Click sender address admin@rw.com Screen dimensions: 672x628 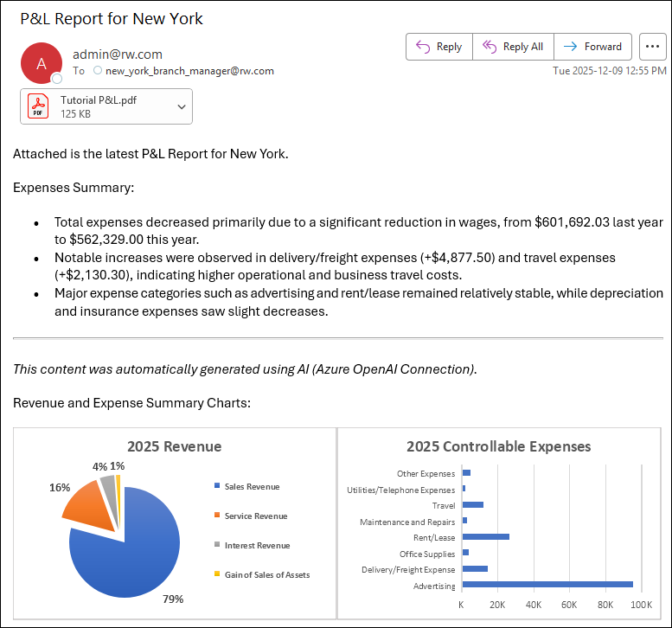pyautogui.click(x=118, y=54)
